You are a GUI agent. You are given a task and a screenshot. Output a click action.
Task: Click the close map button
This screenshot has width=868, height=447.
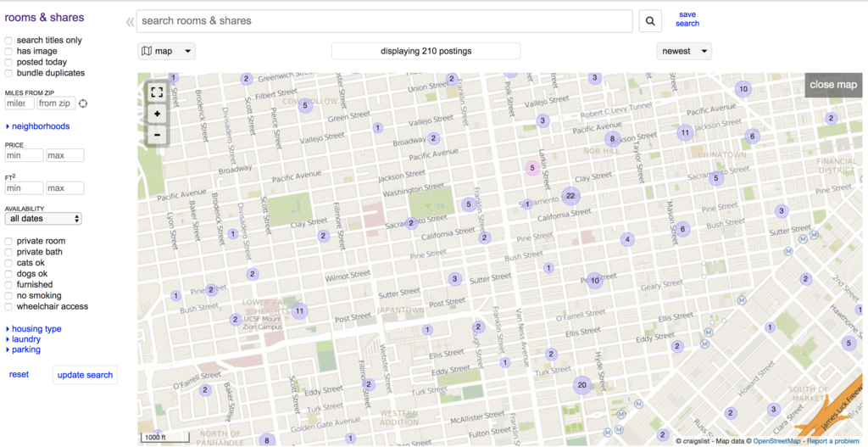(x=833, y=85)
